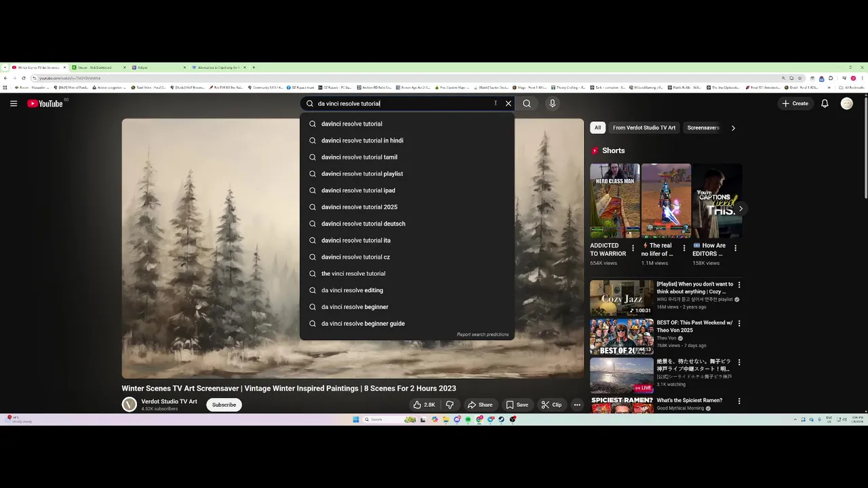This screenshot has height=488, width=868.
Task: Go back with the browser back arrow
Action: coord(5,78)
